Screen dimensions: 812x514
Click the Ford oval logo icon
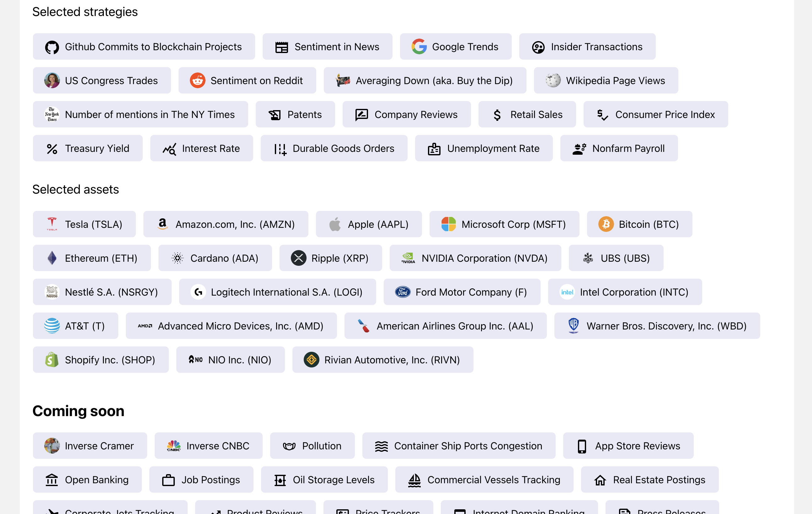pyautogui.click(x=403, y=292)
